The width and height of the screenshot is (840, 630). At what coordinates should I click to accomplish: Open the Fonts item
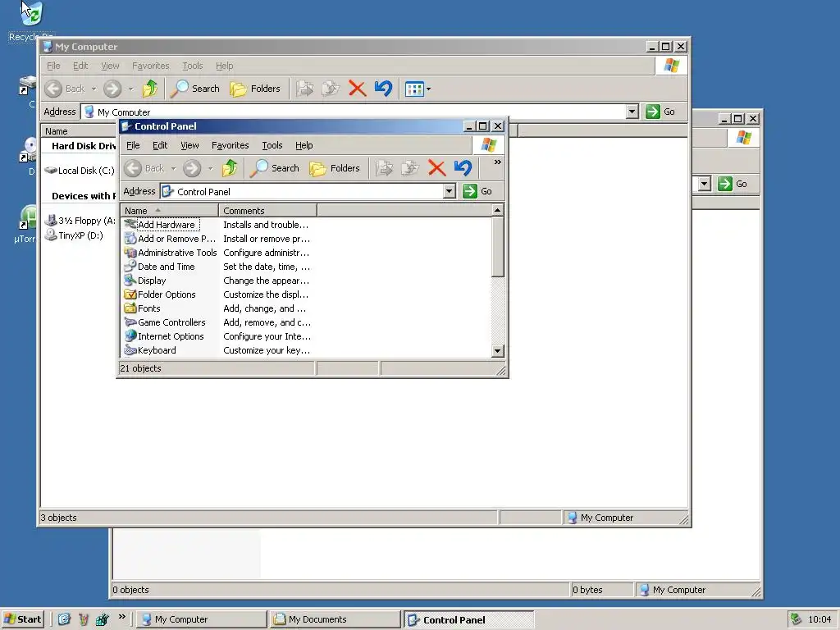(142, 308)
